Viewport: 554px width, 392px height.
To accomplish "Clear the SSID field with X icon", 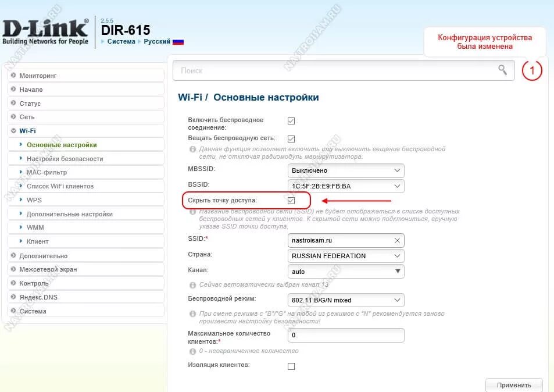I will point(397,240).
